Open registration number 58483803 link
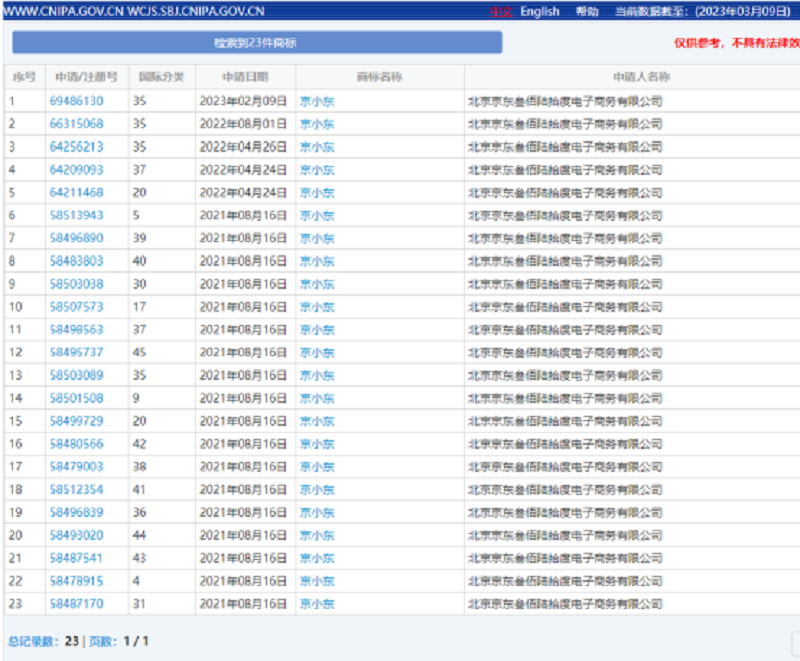This screenshot has width=800, height=661. tap(77, 261)
